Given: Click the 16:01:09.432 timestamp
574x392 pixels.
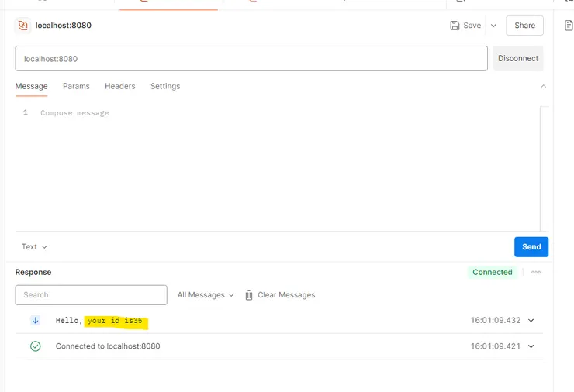Looking at the screenshot, I should [x=496, y=320].
